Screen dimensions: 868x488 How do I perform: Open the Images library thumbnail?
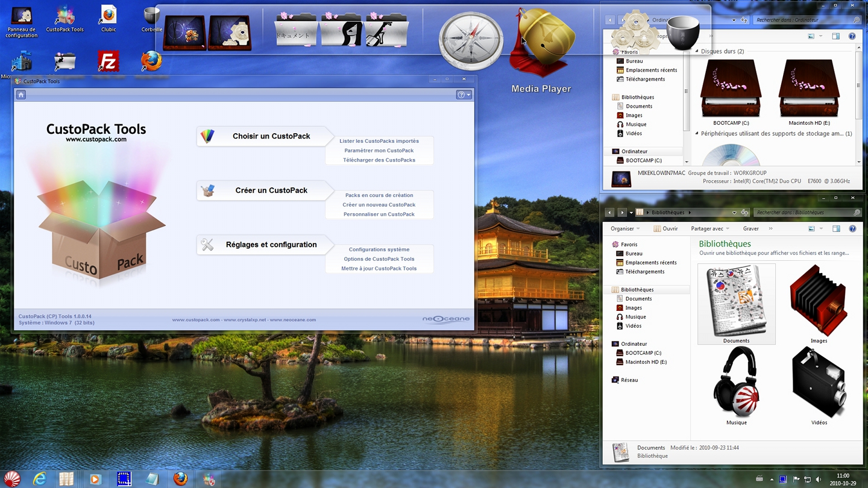click(x=819, y=304)
